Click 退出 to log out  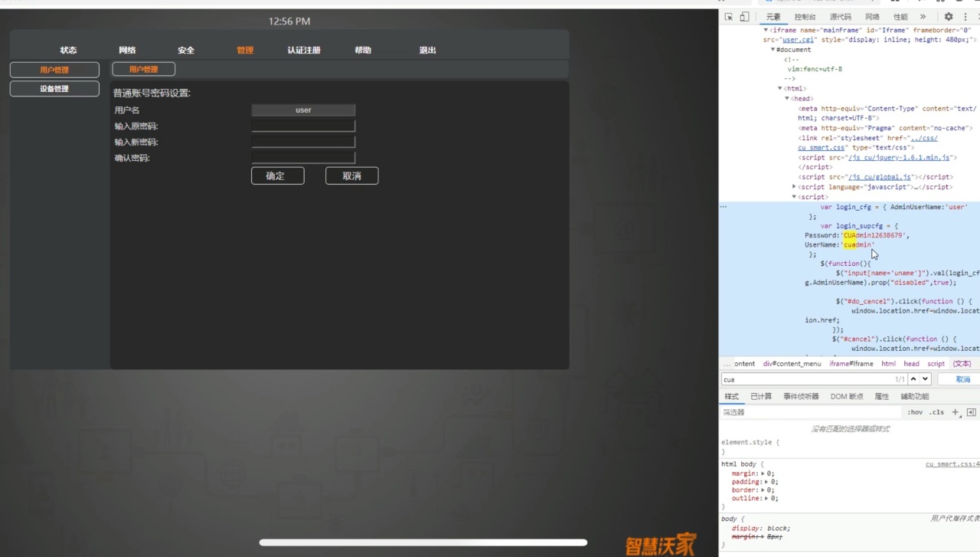428,51
